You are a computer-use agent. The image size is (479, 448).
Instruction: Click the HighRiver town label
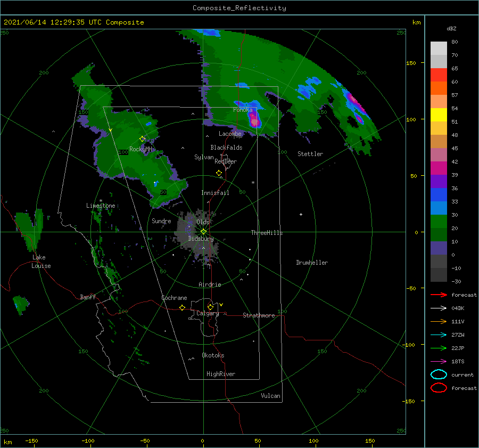221,374
